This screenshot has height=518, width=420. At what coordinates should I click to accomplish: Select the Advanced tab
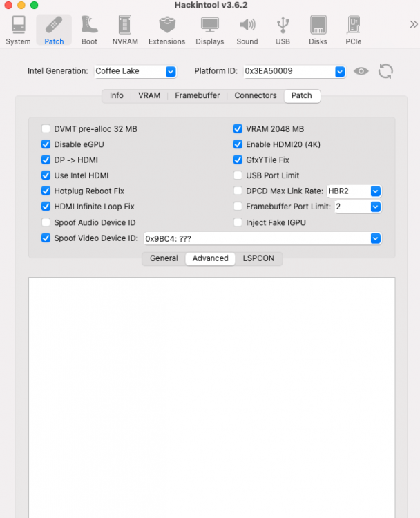[x=211, y=258]
